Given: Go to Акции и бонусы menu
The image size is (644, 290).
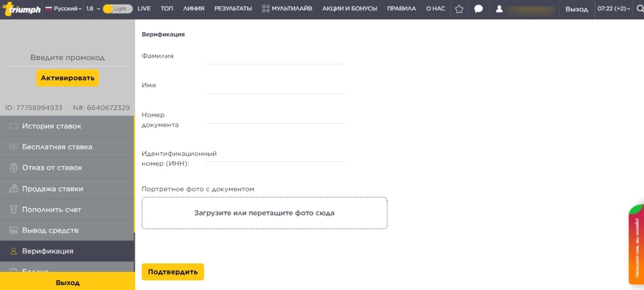Looking at the screenshot, I should (349, 9).
